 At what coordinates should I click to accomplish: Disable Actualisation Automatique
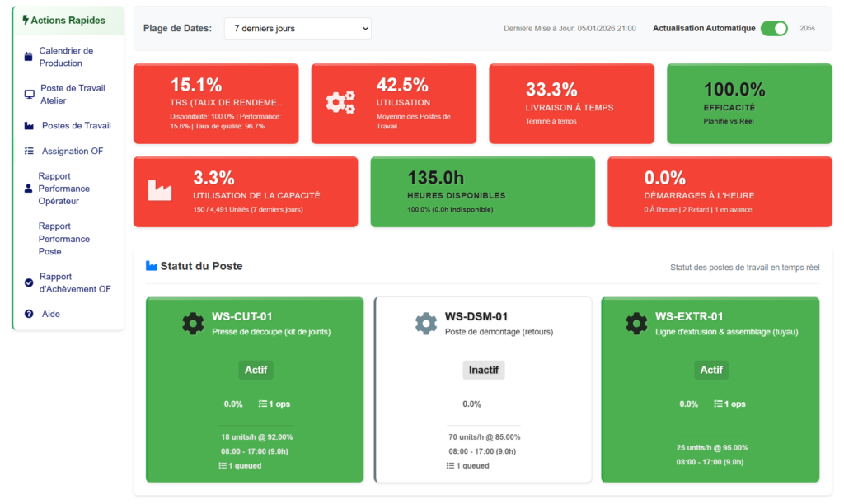coord(773,27)
